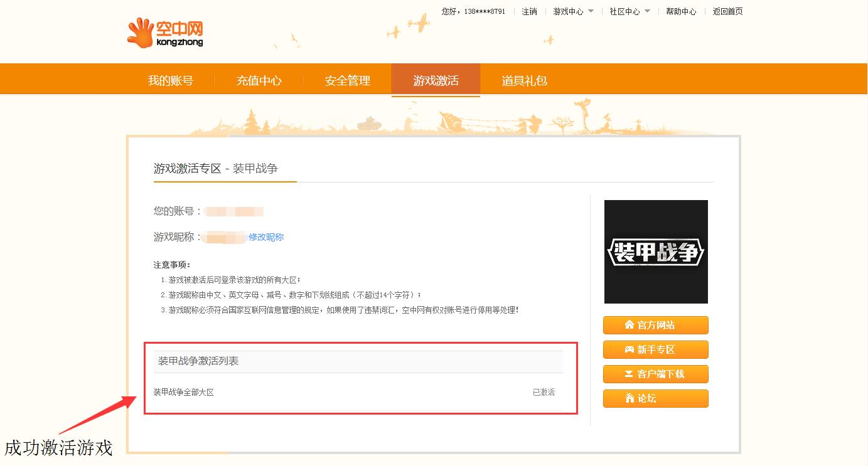Click the 客户端下载 button text
Image resolution: width=868 pixels, height=466 pixels.
click(661, 374)
